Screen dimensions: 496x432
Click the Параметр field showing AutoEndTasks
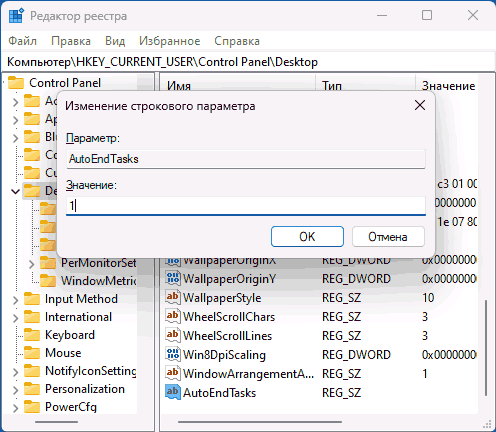[246, 159]
